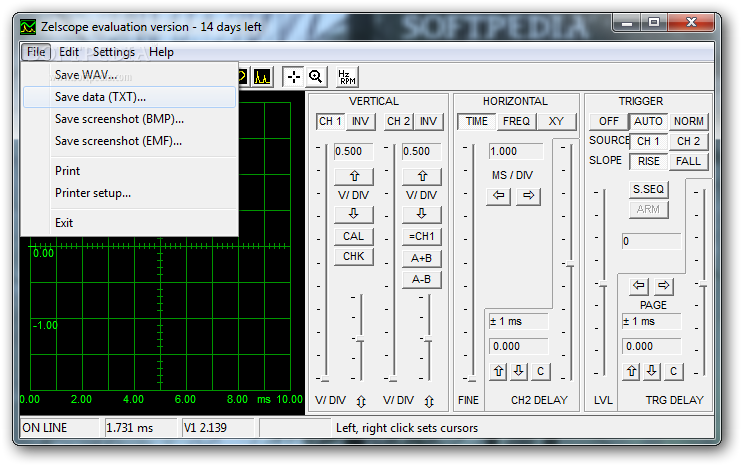Click C button in TRG DELAY section
The height and width of the screenshot is (466, 742).
click(x=673, y=371)
